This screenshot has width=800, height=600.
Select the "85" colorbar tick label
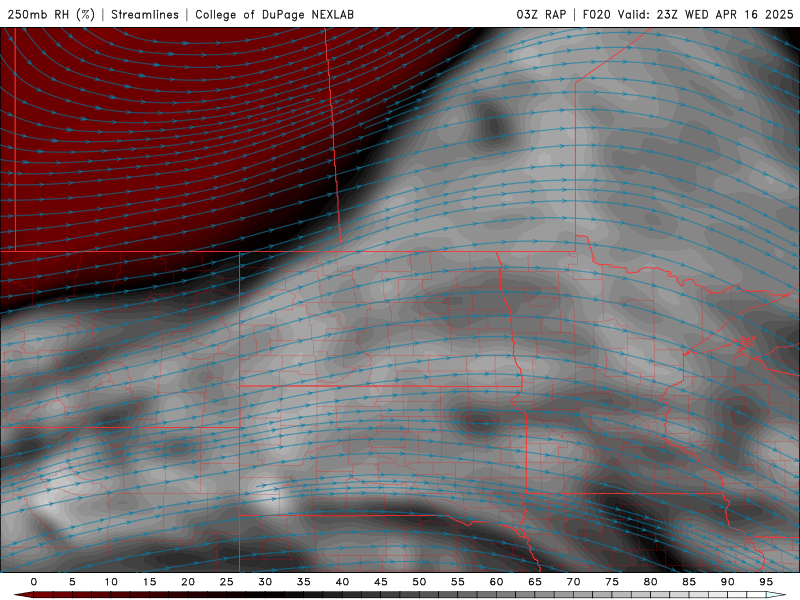689,582
